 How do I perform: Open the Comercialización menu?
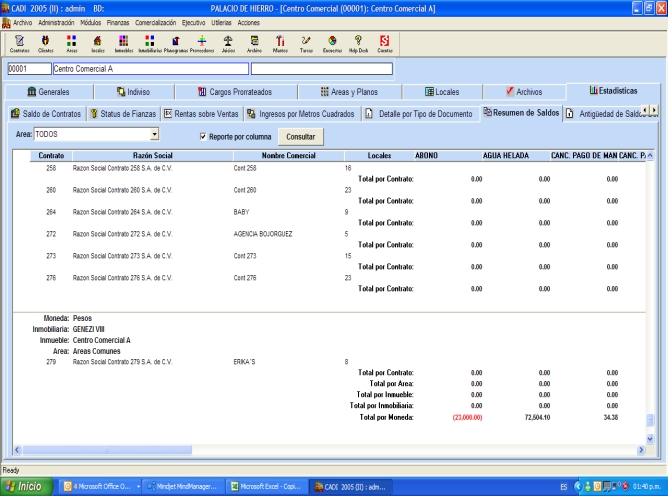tap(156, 21)
